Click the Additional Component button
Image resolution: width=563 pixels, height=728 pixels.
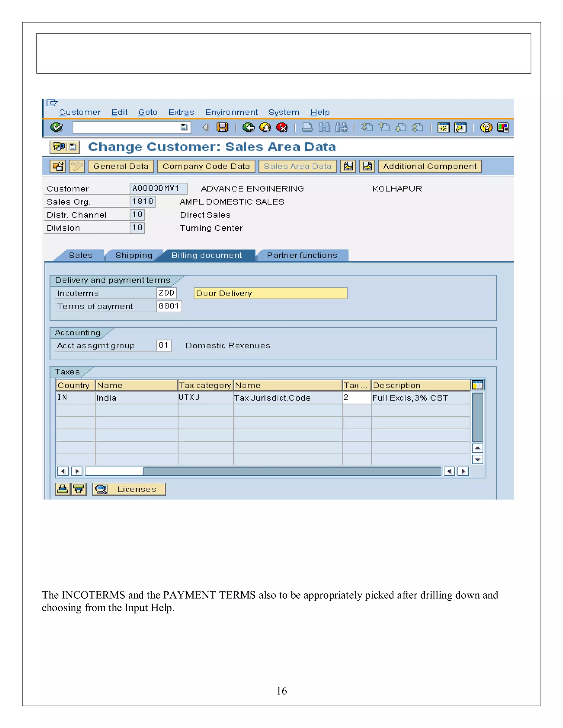click(x=430, y=166)
